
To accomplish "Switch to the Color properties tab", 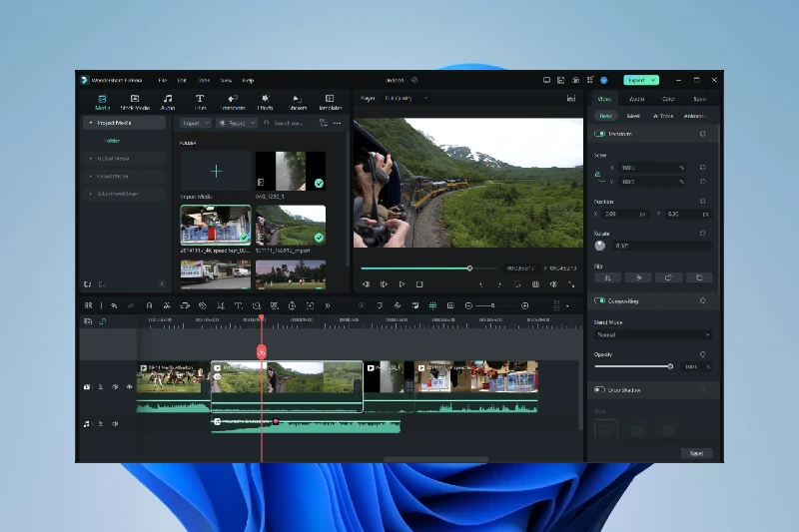I will (x=668, y=99).
